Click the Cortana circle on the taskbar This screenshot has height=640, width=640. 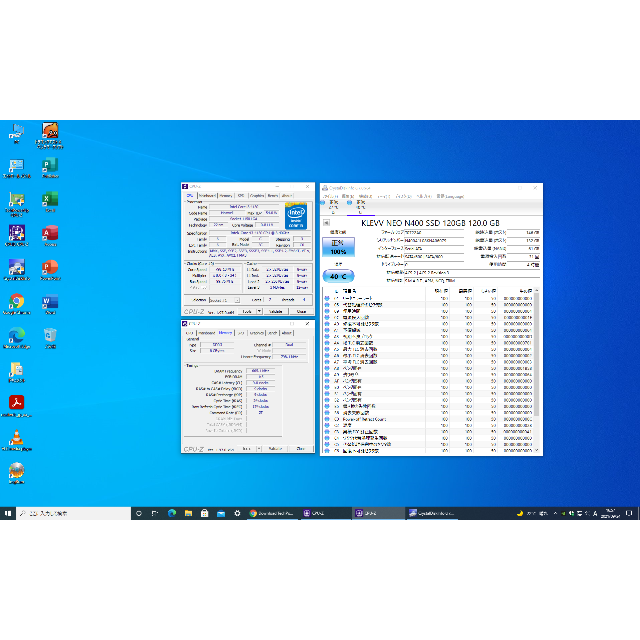(x=139, y=513)
